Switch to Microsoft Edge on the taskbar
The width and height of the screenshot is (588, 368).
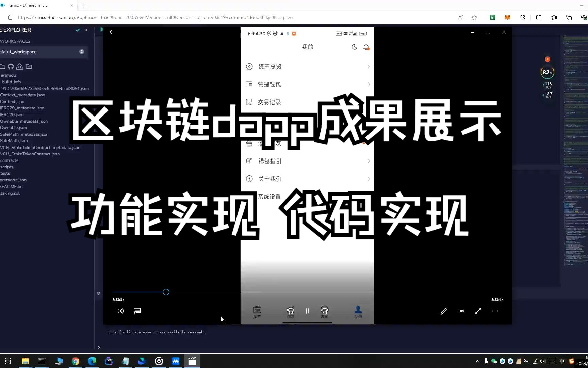pyautogui.click(x=92, y=361)
